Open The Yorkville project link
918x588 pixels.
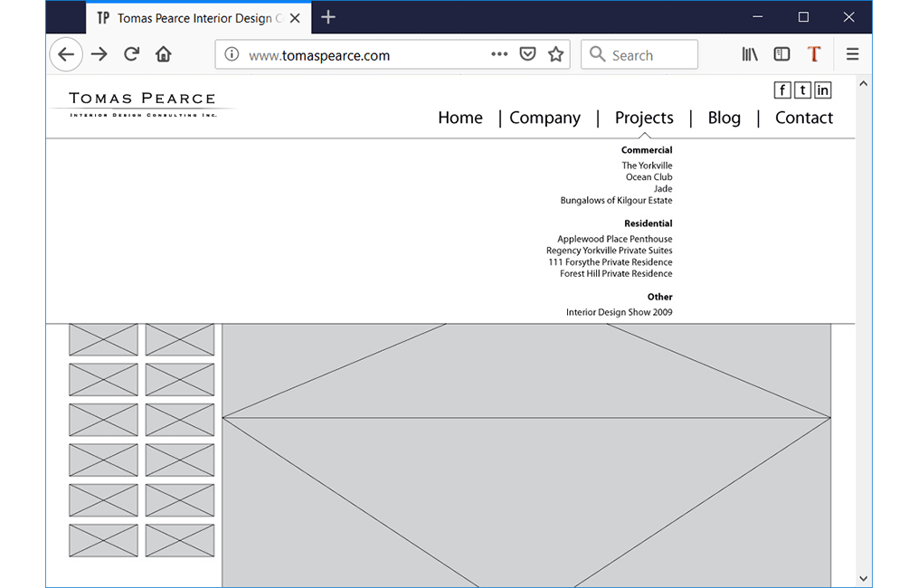point(647,166)
